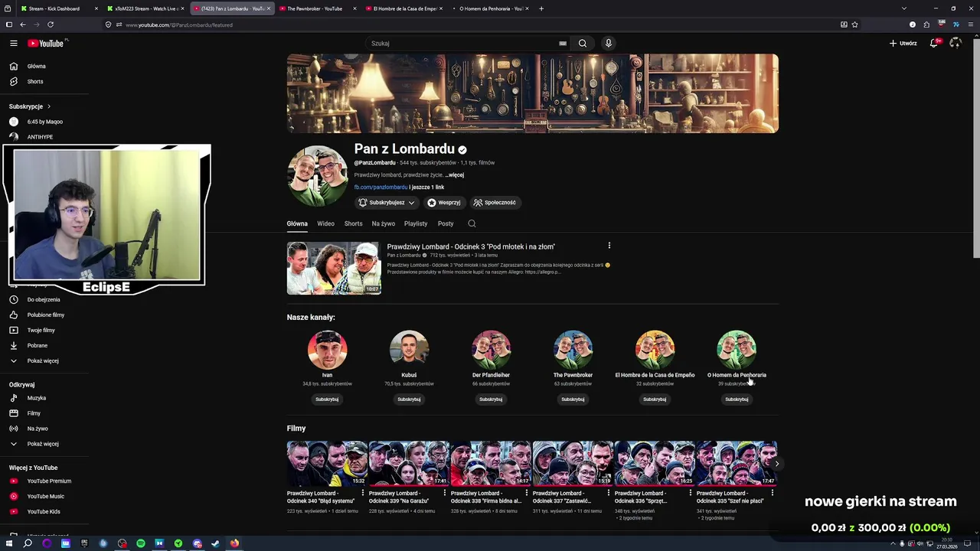Open options menu for Odcinek 340 video
This screenshot has height=551, width=980.
pyautogui.click(x=363, y=494)
